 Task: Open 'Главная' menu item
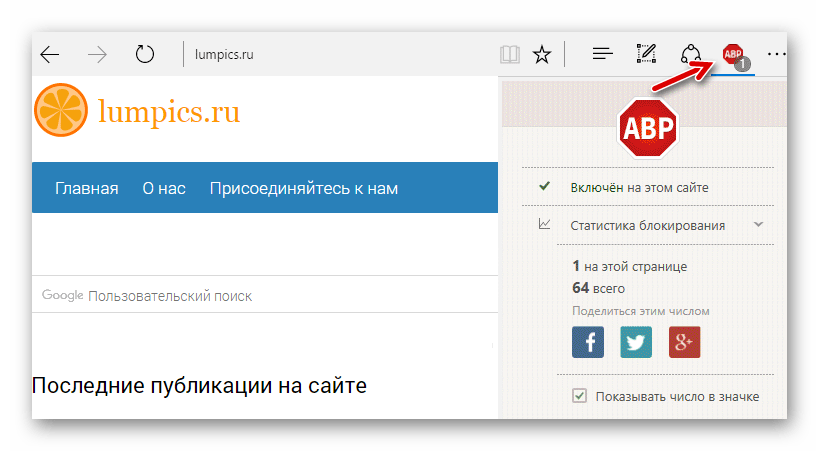pyautogui.click(x=87, y=188)
